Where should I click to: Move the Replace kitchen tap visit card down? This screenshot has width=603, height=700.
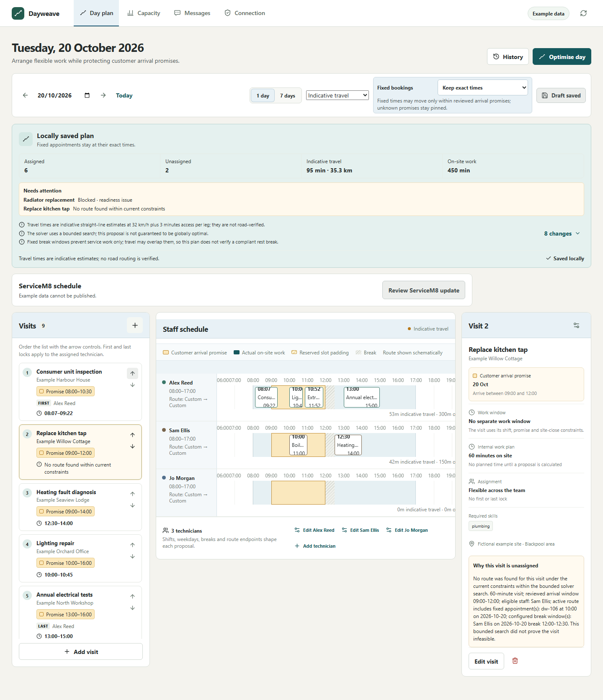[x=132, y=446]
